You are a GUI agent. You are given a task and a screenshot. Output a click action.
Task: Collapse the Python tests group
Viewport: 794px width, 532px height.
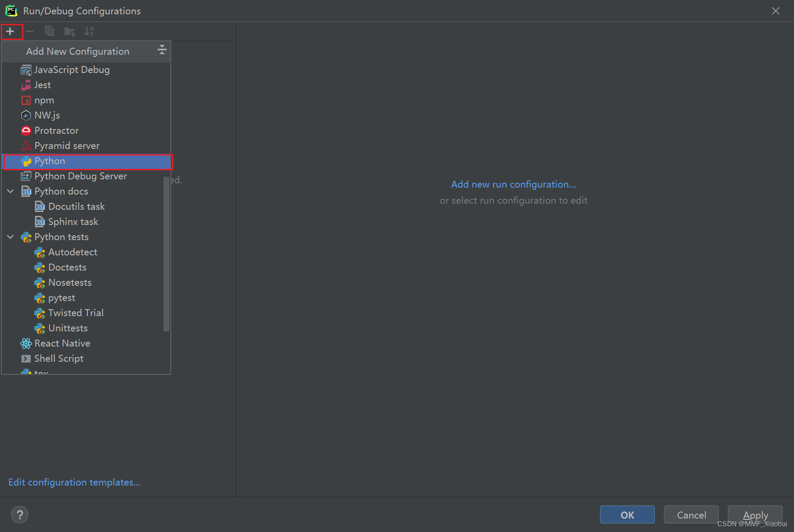pos(10,237)
